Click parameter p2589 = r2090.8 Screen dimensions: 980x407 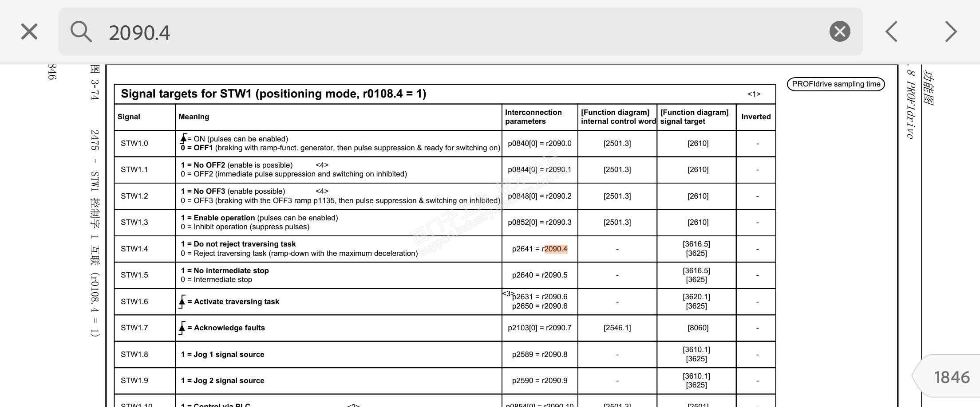tap(540, 354)
